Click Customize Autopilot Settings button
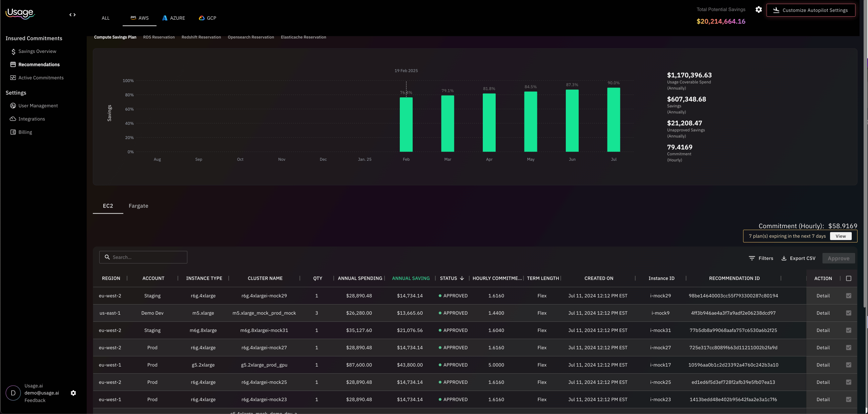The height and width of the screenshot is (414, 868). (x=810, y=10)
